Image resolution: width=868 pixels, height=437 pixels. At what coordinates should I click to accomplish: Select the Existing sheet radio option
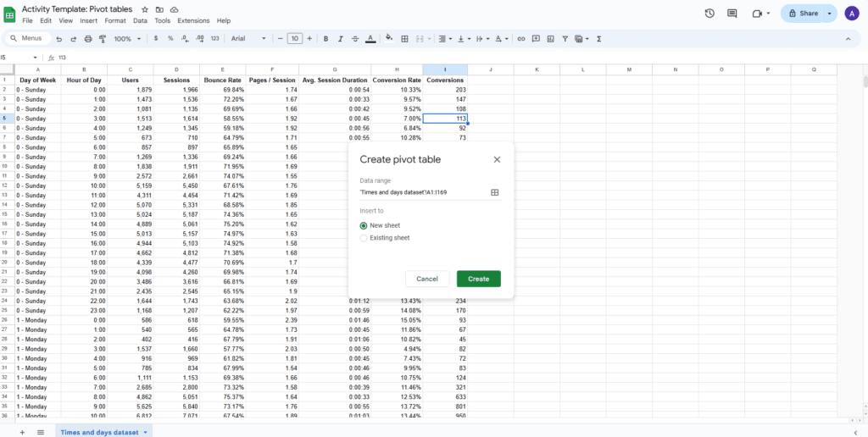[363, 238]
